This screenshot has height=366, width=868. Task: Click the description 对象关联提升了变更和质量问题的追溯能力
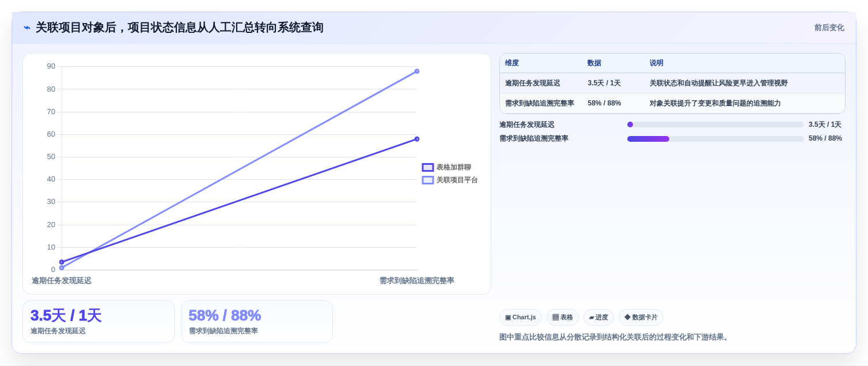(715, 104)
